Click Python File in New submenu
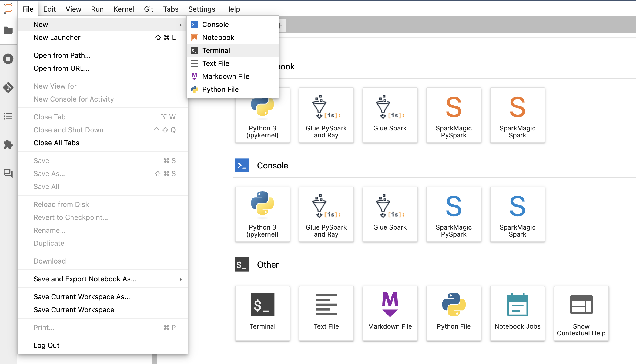This screenshot has height=364, width=636. (220, 89)
